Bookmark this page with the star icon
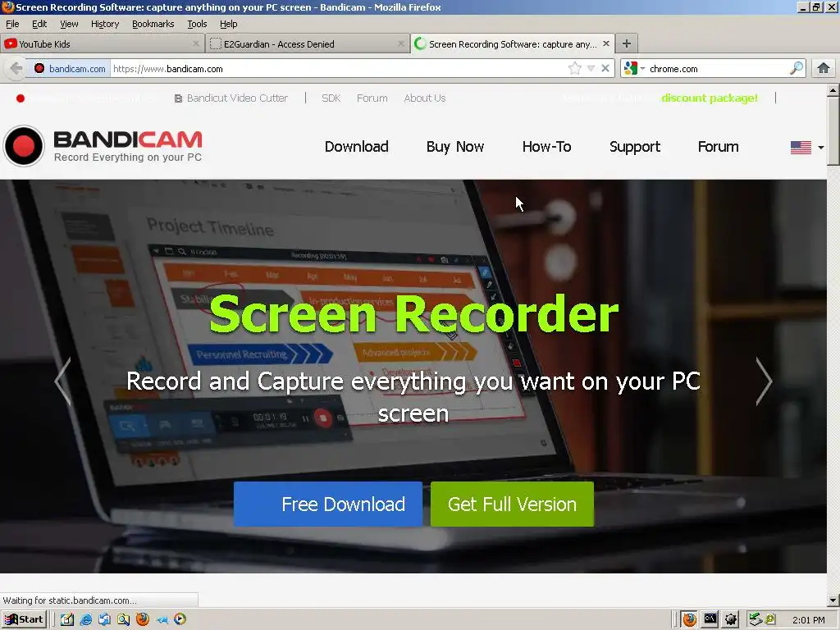 [574, 68]
